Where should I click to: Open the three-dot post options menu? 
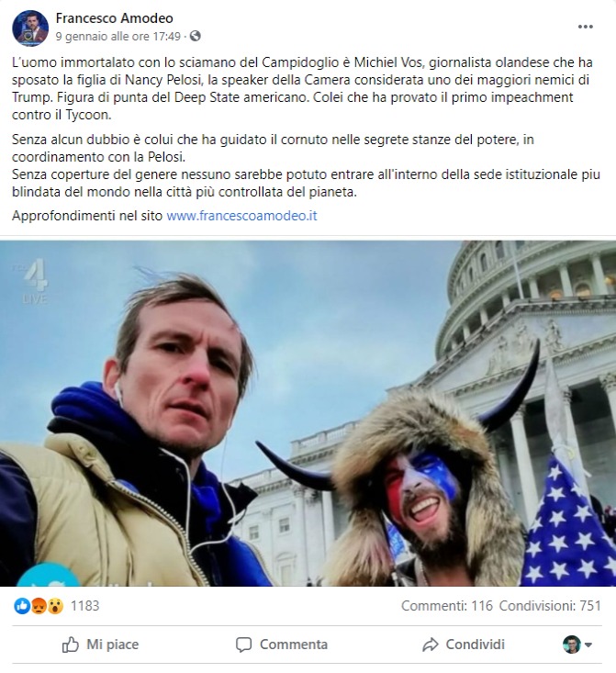(x=585, y=27)
